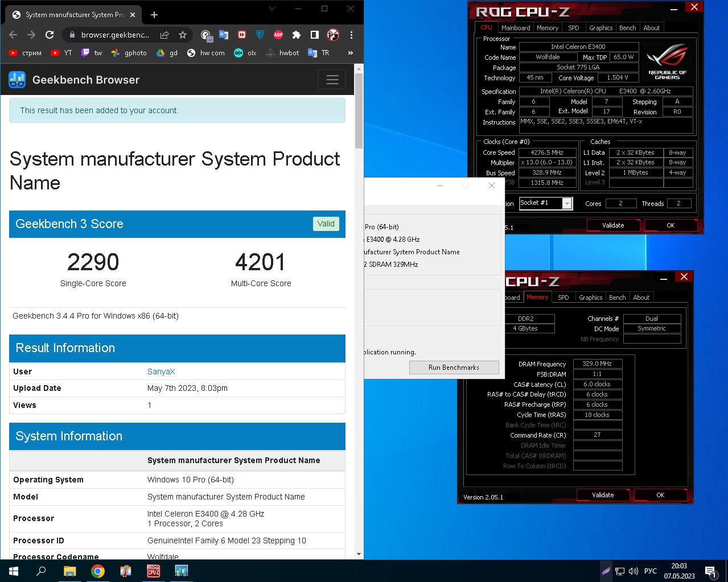
Task: Click Validate in the lower CPU-Z window
Action: click(603, 495)
